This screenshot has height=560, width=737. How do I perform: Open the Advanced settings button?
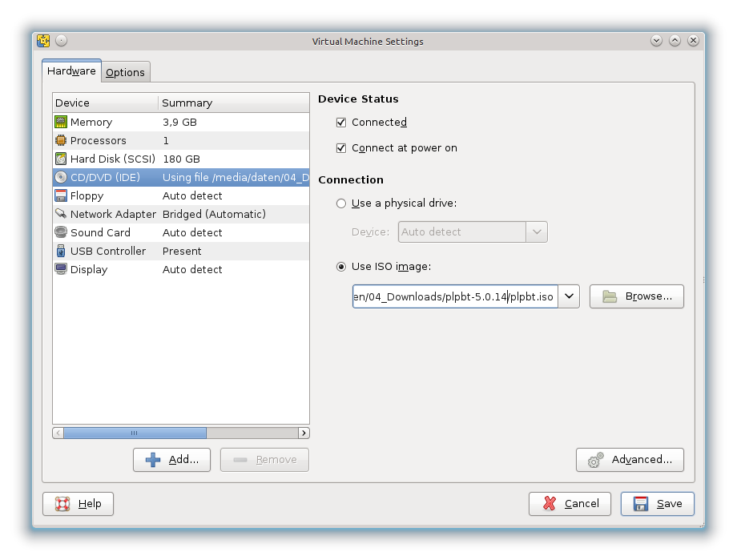point(630,460)
